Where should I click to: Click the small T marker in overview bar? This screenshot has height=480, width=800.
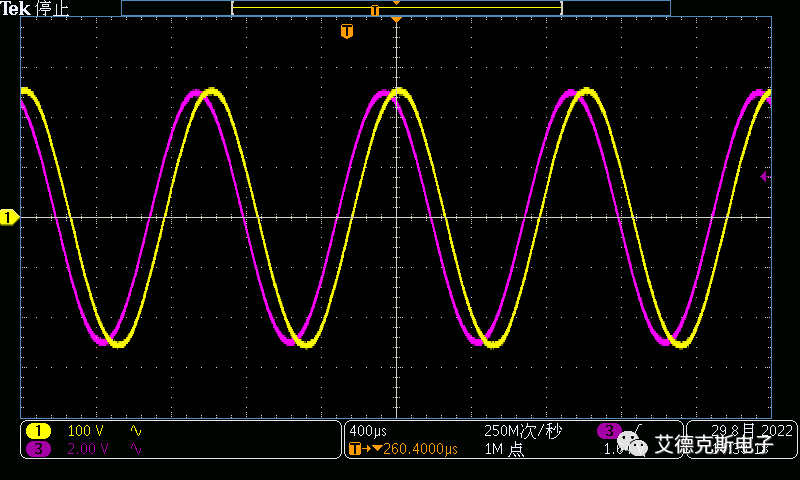tap(375, 10)
